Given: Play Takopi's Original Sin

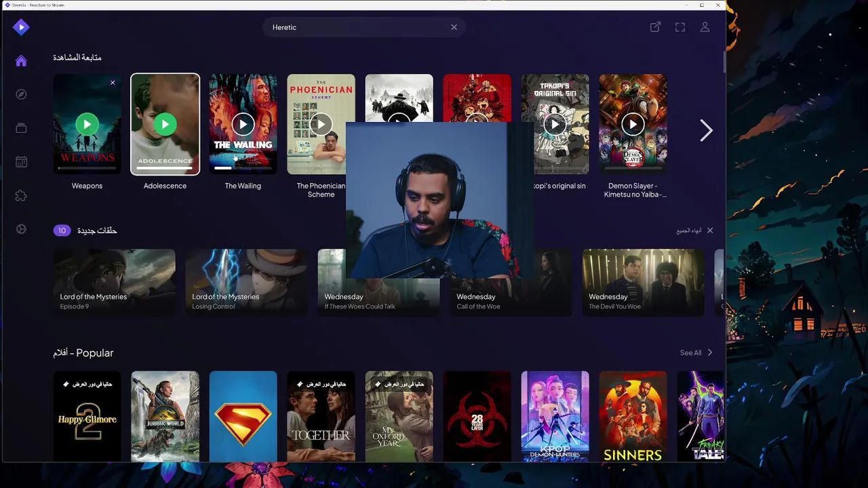Looking at the screenshot, I should (x=555, y=124).
